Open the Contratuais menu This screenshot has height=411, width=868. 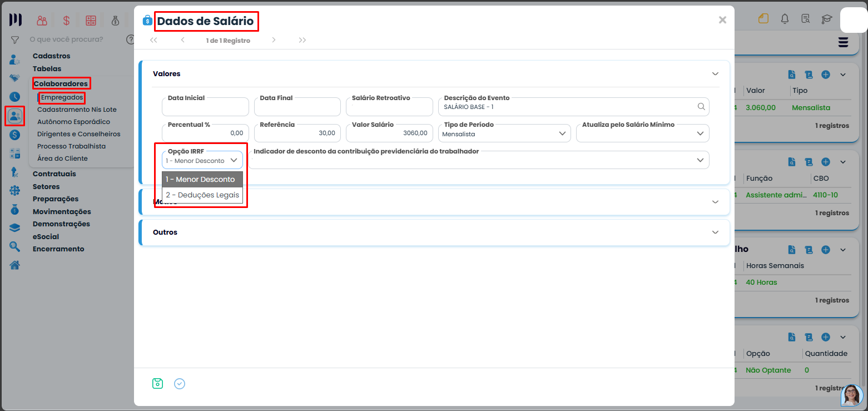pos(54,174)
